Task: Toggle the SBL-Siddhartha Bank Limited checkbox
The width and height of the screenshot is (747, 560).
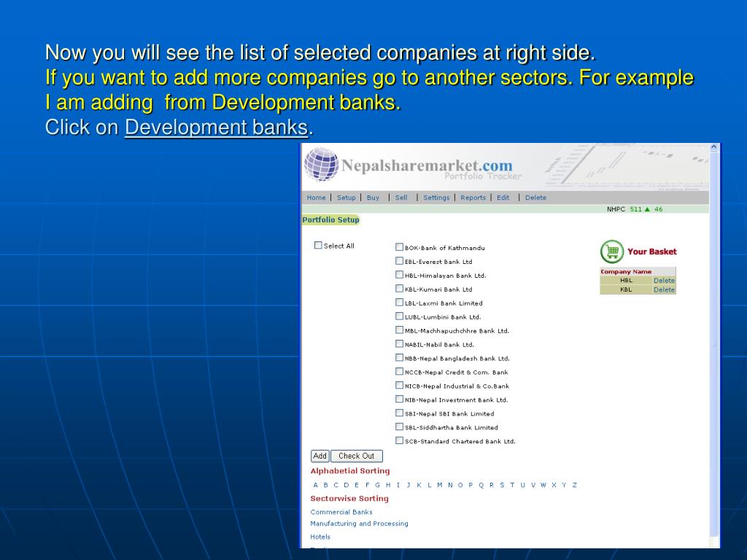Action: [399, 426]
